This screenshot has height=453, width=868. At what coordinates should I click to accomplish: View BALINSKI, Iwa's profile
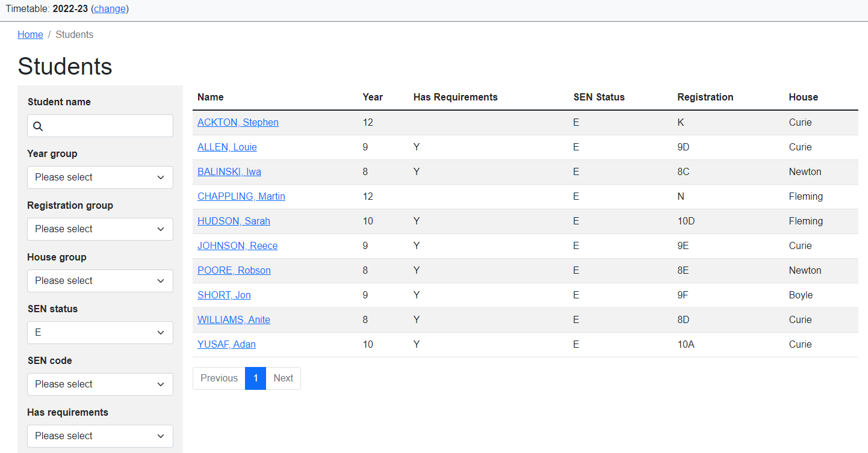tap(229, 172)
